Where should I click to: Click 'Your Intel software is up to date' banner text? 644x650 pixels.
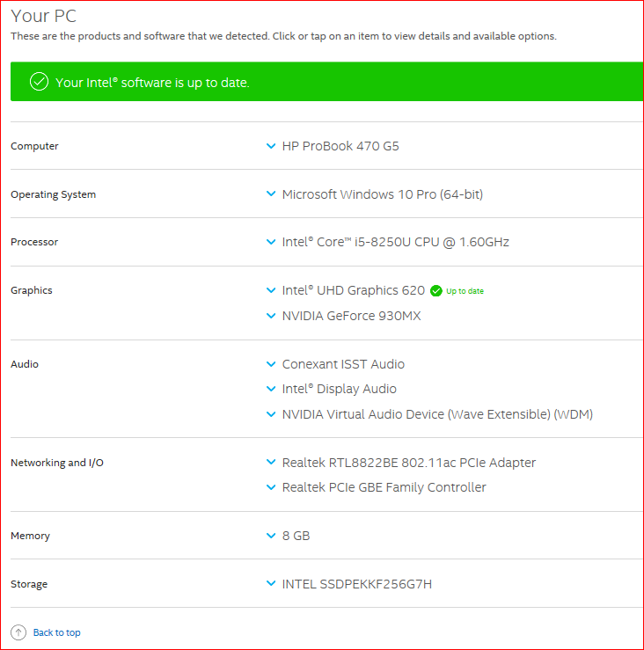click(x=152, y=83)
